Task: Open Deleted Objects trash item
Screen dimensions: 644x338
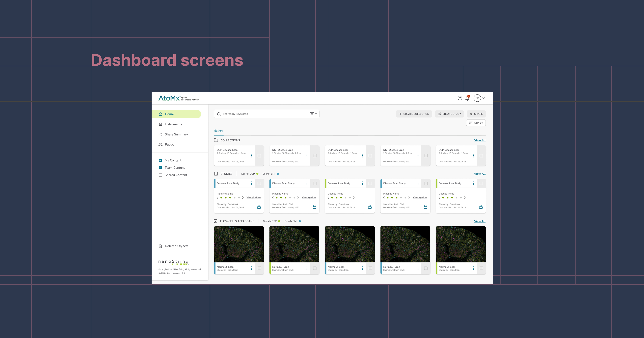Action: [176, 246]
